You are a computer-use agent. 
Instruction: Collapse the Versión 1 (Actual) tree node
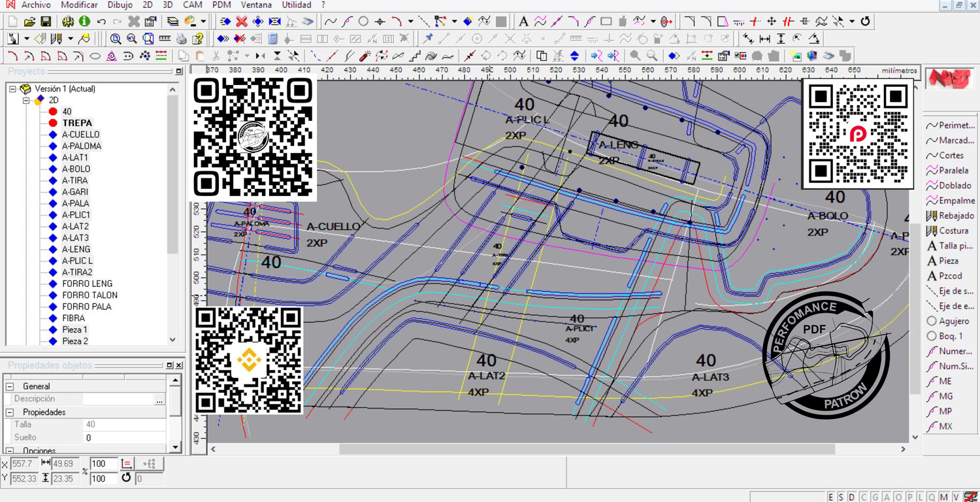pos(14,89)
